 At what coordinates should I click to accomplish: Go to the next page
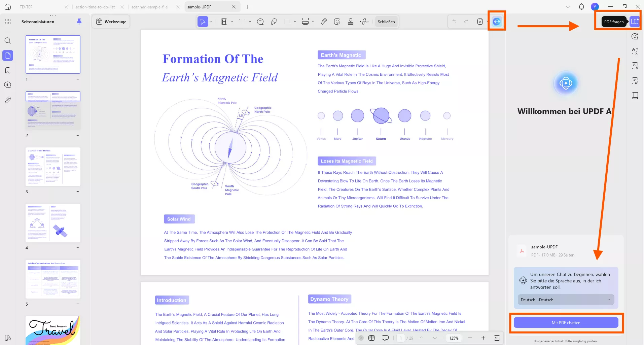[x=435, y=338]
